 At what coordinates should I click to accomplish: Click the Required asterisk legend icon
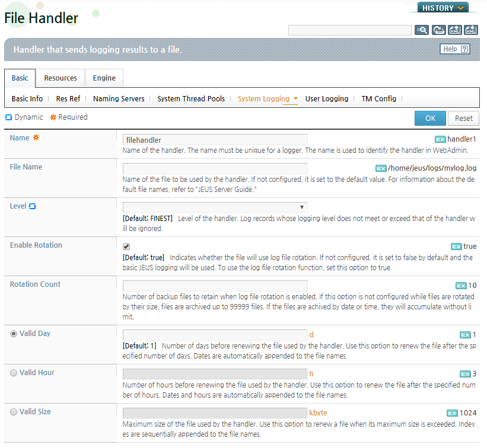[53, 117]
